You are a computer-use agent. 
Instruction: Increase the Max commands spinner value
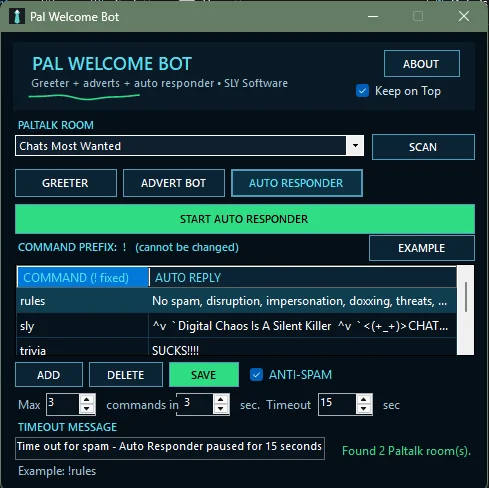87,400
